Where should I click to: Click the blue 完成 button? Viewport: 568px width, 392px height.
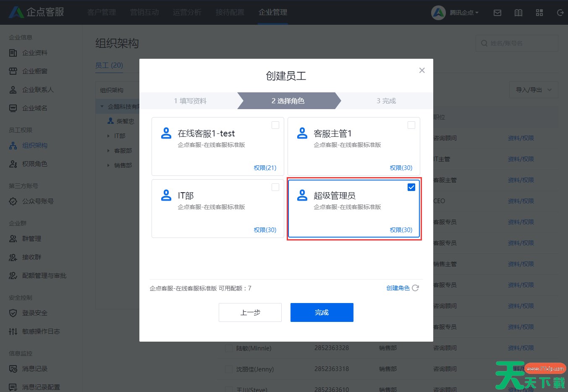tap(322, 312)
